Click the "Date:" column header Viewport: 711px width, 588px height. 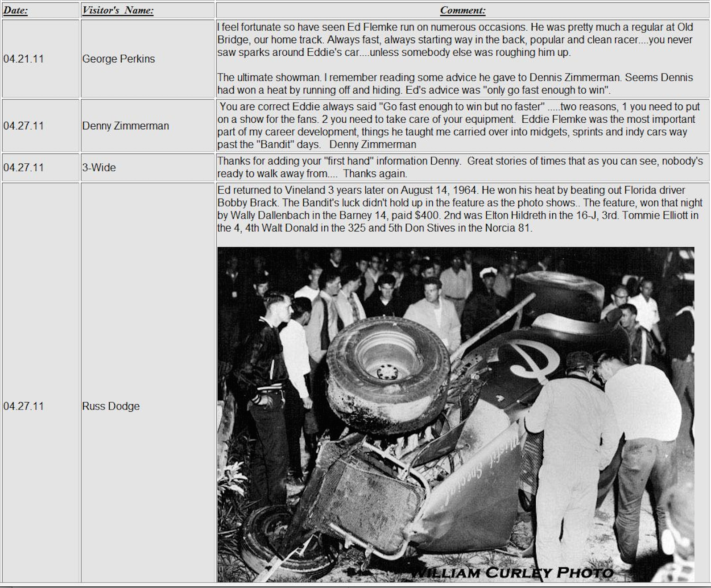point(15,10)
